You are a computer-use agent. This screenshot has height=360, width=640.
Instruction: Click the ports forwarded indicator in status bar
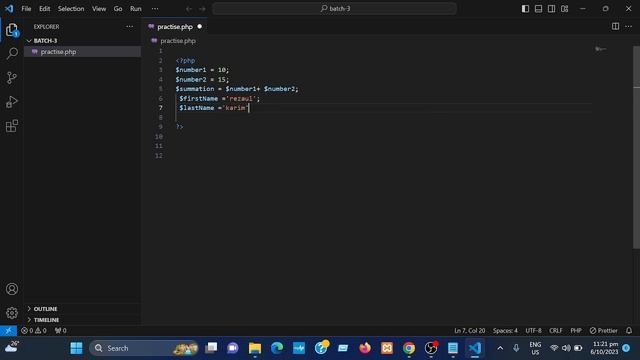point(60,331)
